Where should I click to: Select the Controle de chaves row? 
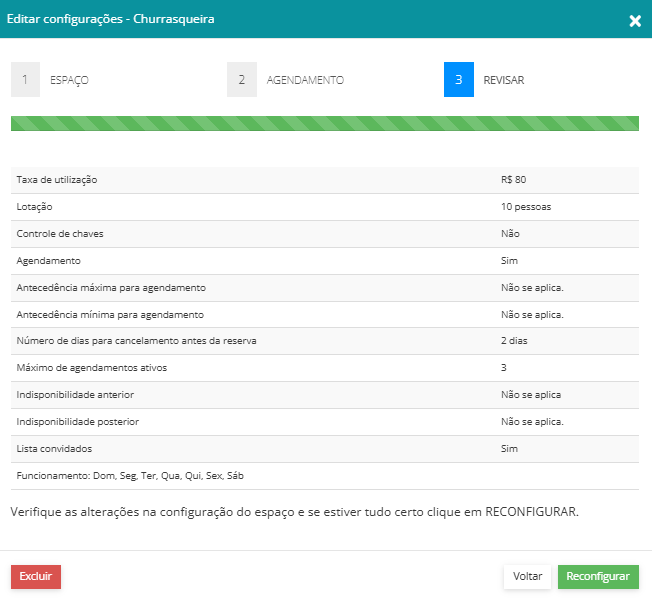click(325, 234)
